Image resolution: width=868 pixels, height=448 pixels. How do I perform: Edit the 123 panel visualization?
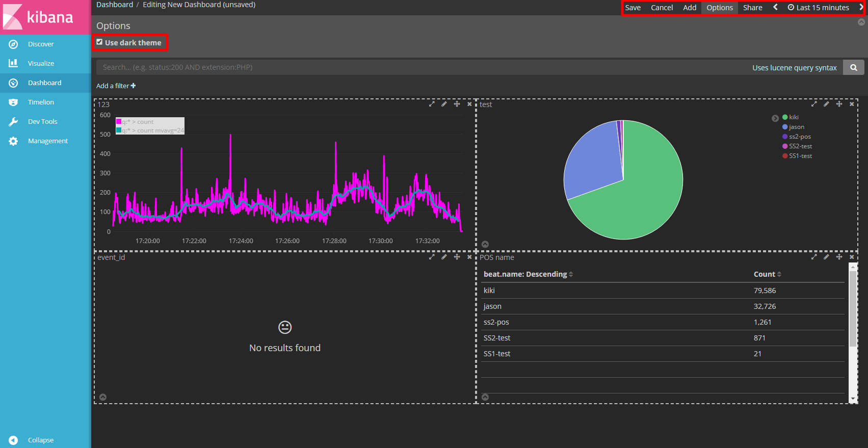(444, 104)
